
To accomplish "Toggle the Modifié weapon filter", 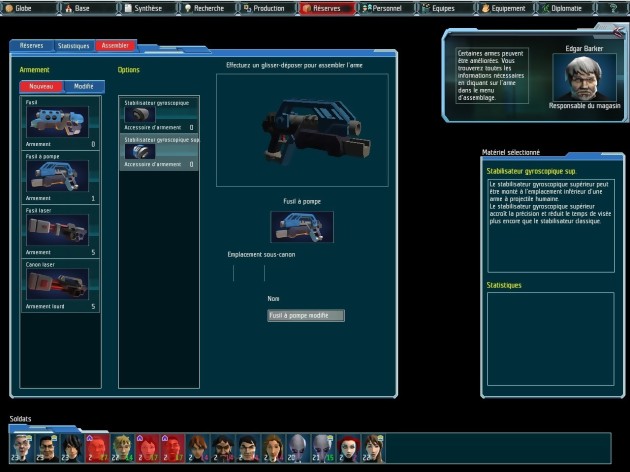I will pyautogui.click(x=83, y=87).
